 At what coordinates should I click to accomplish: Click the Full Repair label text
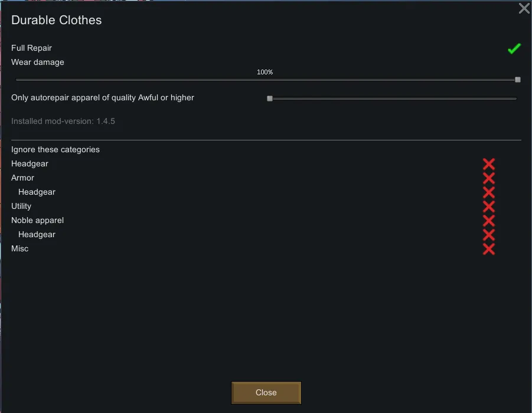pyautogui.click(x=32, y=48)
